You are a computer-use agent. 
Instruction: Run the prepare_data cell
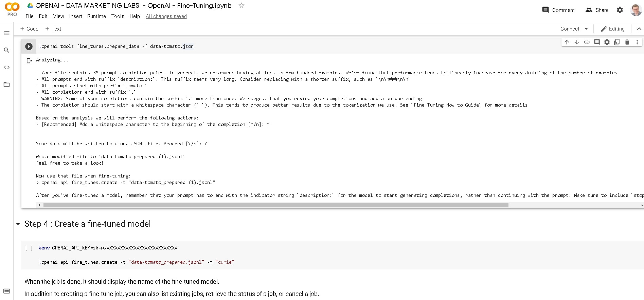tap(29, 46)
